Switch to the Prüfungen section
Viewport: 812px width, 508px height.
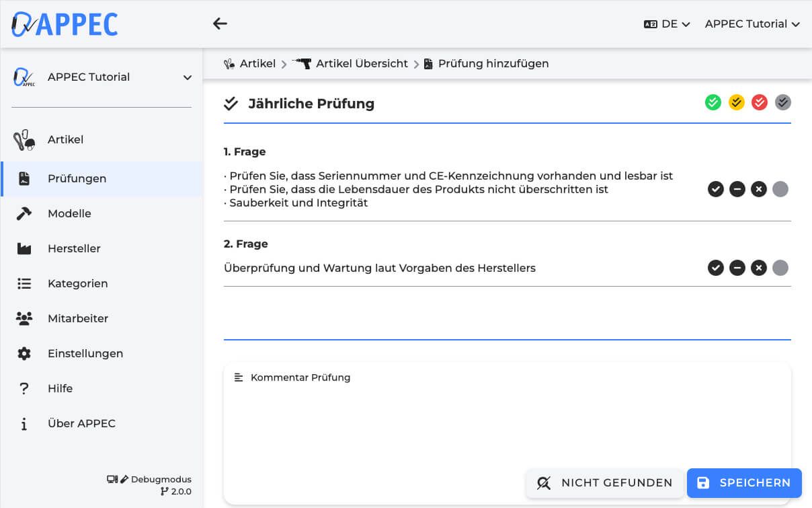point(77,178)
